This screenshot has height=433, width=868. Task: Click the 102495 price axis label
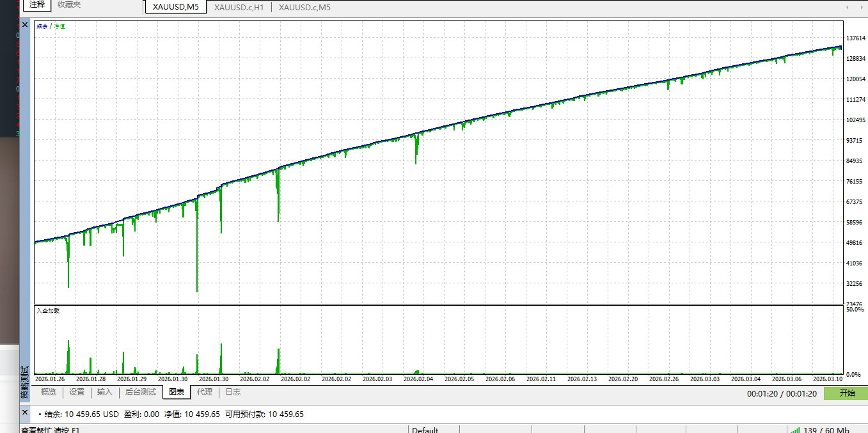click(x=855, y=120)
